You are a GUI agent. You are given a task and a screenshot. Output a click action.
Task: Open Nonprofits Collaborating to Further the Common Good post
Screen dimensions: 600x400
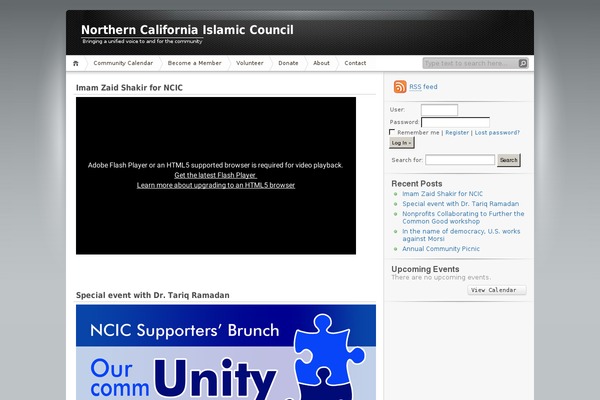463,217
